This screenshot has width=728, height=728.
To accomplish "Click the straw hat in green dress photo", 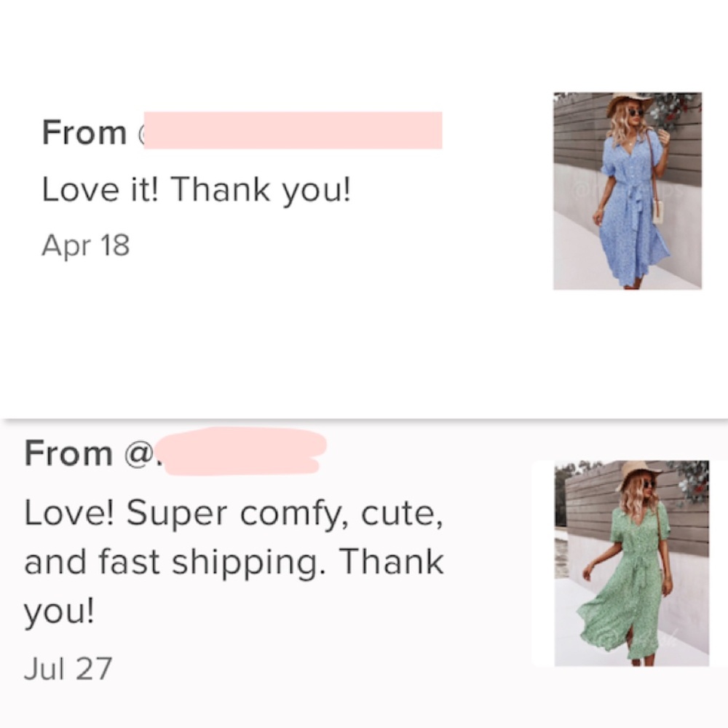I will [638, 472].
